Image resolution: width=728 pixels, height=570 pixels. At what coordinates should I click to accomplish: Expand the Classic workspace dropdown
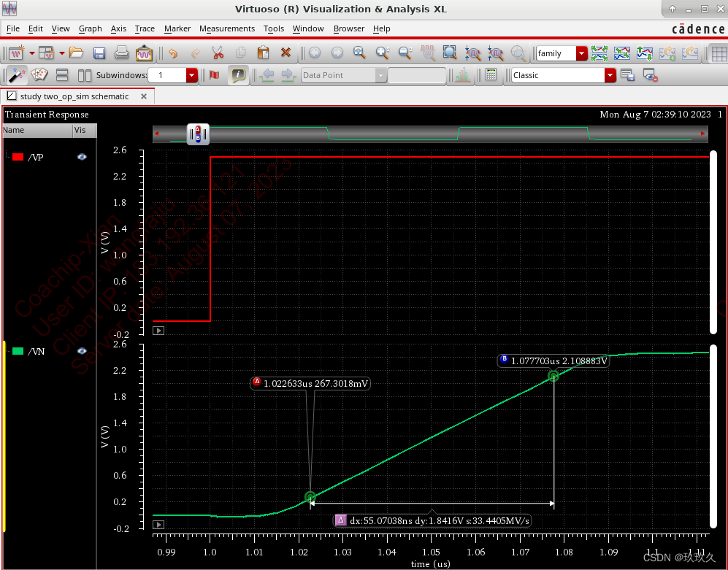click(x=610, y=75)
